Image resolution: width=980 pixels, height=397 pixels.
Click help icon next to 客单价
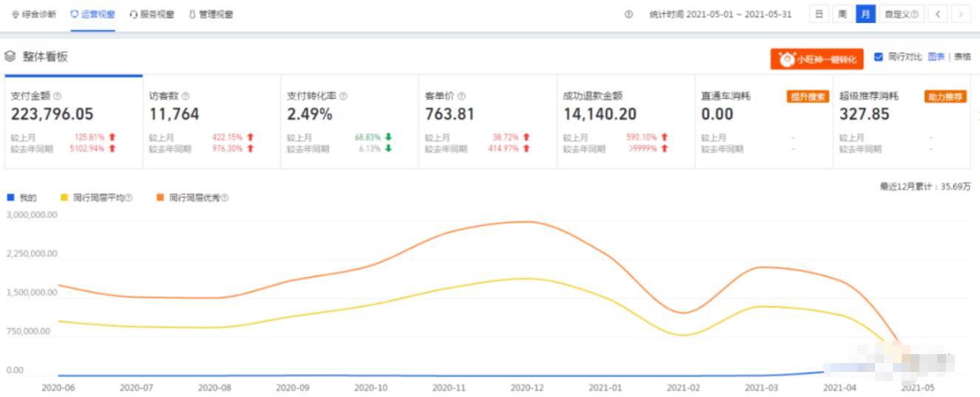click(461, 96)
